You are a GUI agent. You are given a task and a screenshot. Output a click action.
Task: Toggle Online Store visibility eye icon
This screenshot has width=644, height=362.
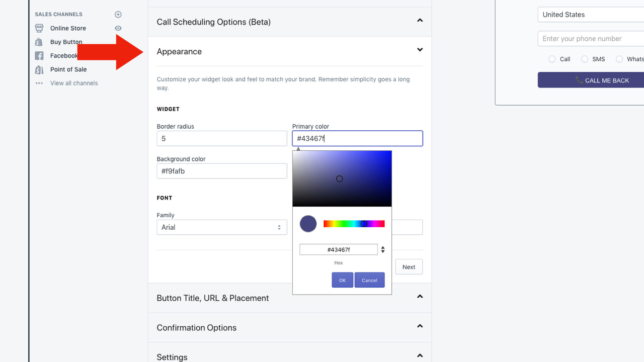click(118, 28)
